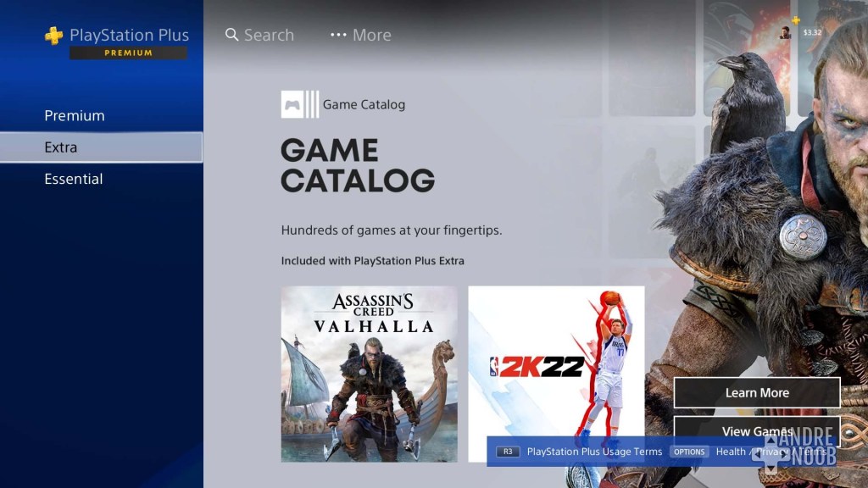
Task: Click the Premium badge under the logo
Action: [x=128, y=53]
